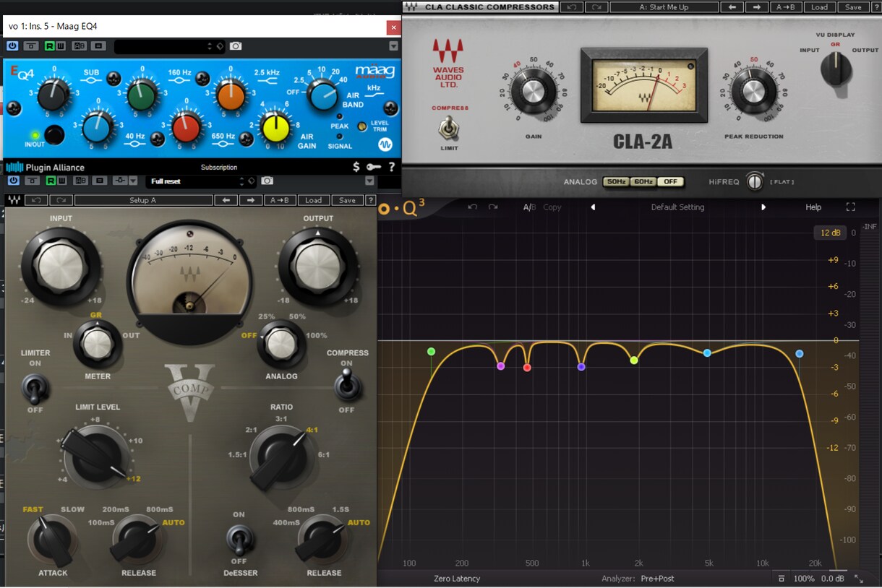Screen dimensions: 882x588
Task: Click the output options icon left of 100%
Action: 781,579
